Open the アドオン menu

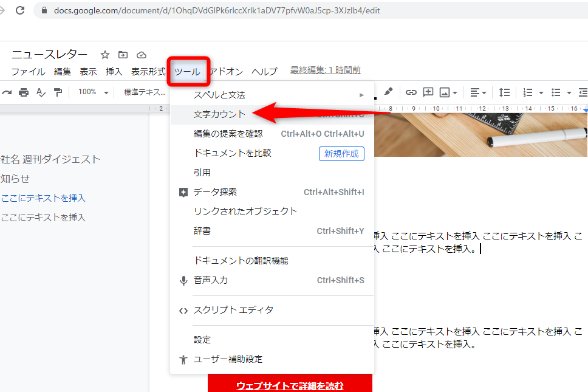(226, 71)
